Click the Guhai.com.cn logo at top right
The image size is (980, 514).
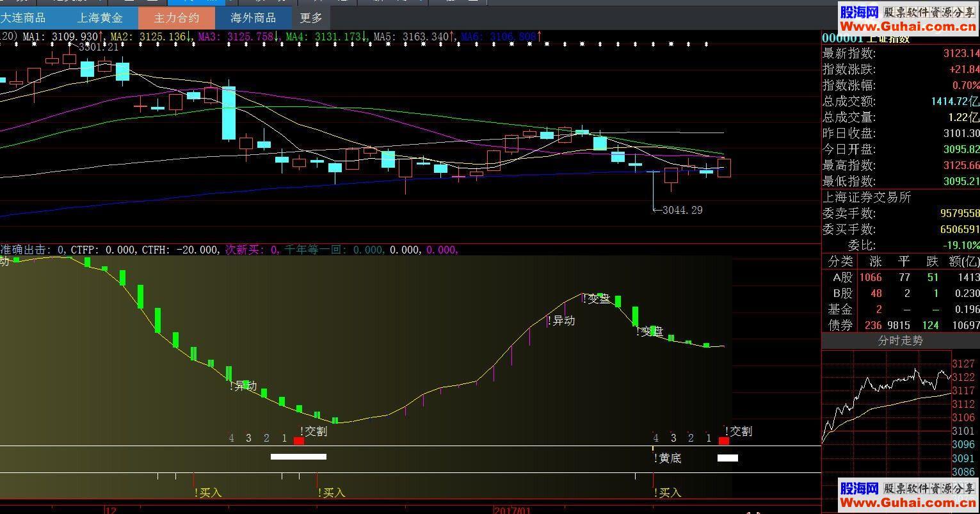(x=908, y=19)
